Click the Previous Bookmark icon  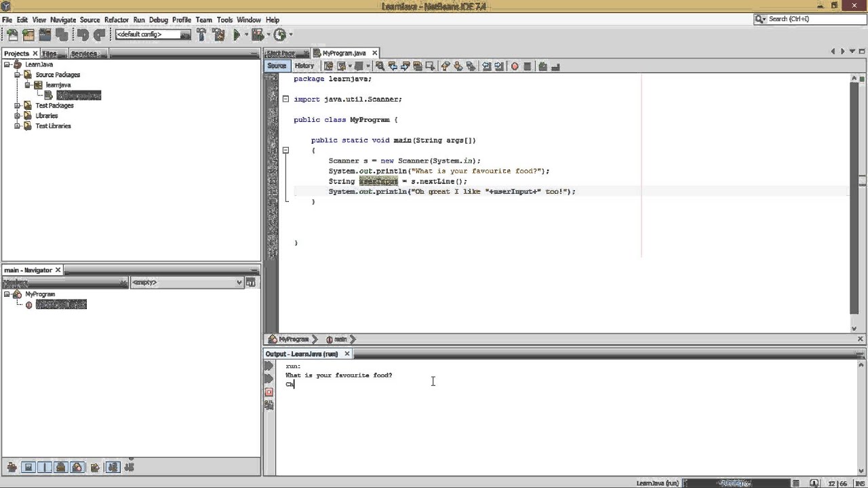(444, 66)
